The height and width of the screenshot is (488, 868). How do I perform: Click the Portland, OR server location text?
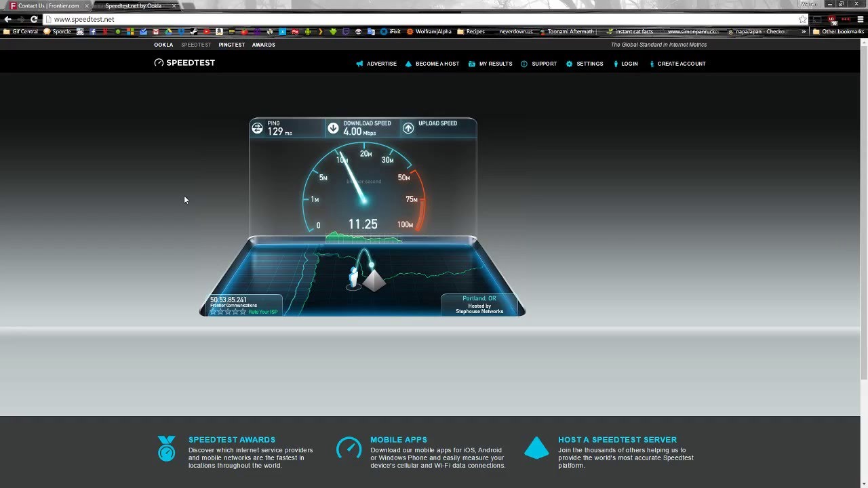point(479,298)
